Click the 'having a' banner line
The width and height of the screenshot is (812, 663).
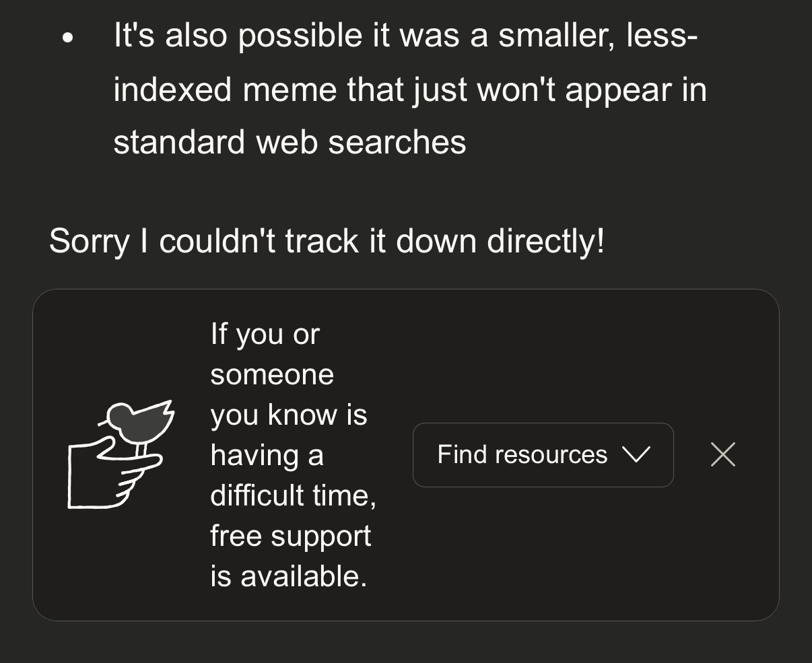(x=267, y=456)
